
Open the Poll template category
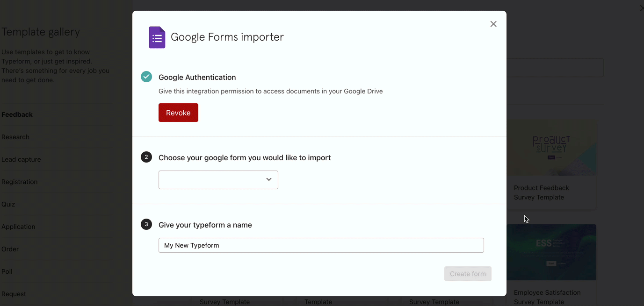[x=7, y=271]
